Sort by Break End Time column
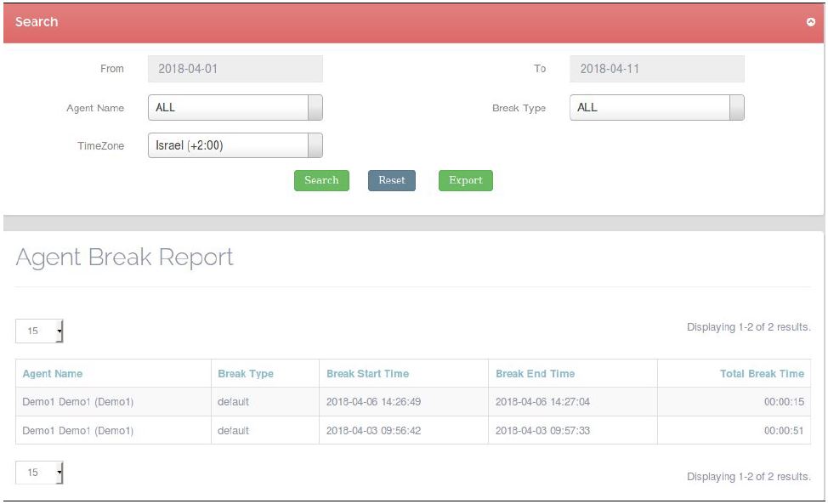Image resolution: width=828 pixels, height=504 pixels. coord(535,374)
